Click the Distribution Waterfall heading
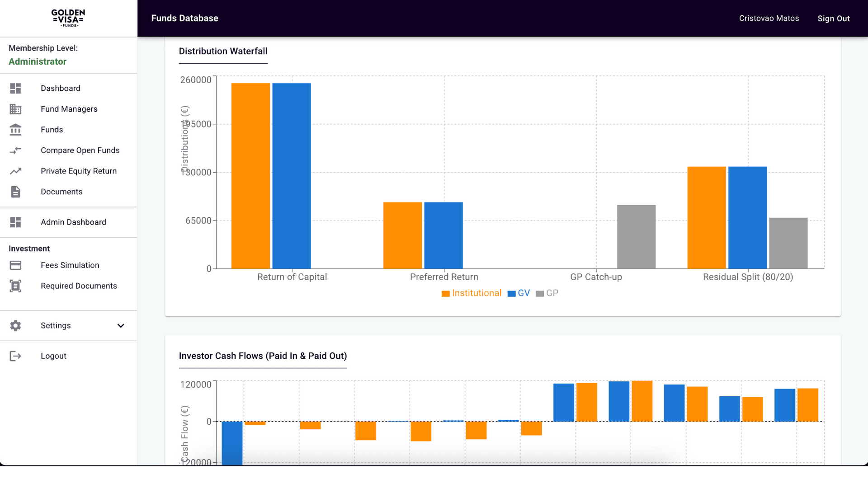This screenshot has width=868, height=488. pos(223,51)
